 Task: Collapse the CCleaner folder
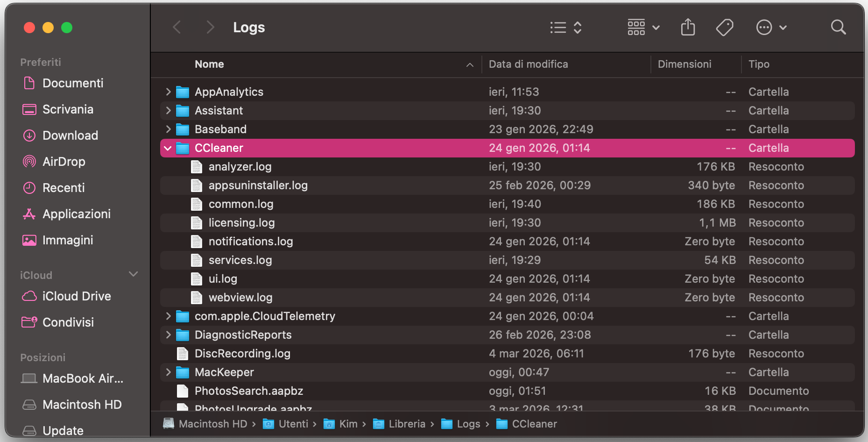168,148
